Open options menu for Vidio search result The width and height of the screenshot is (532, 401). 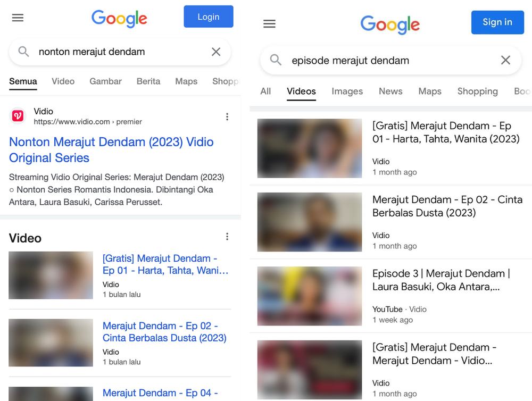227,116
